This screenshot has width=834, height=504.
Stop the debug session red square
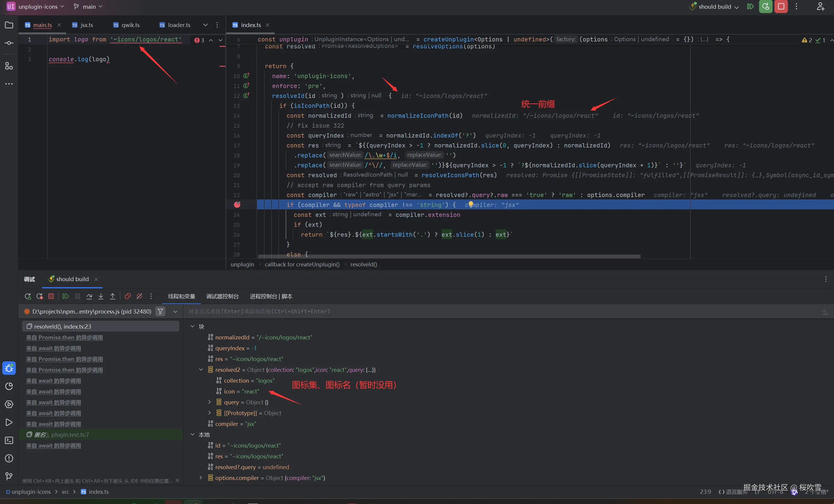(51, 296)
